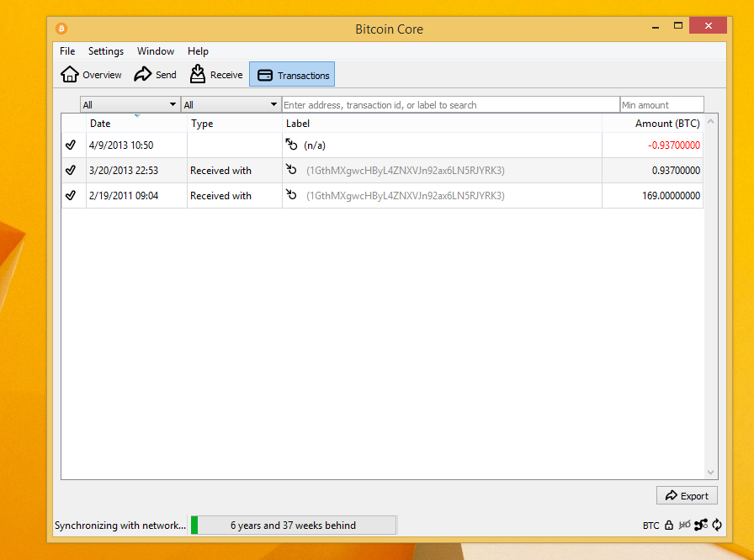
Task: Click the sync progress bar showing years behind
Action: point(293,525)
